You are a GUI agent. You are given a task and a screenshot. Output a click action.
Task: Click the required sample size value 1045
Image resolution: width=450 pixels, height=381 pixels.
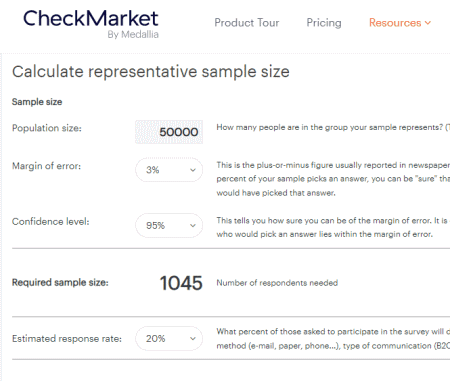pyautogui.click(x=181, y=283)
